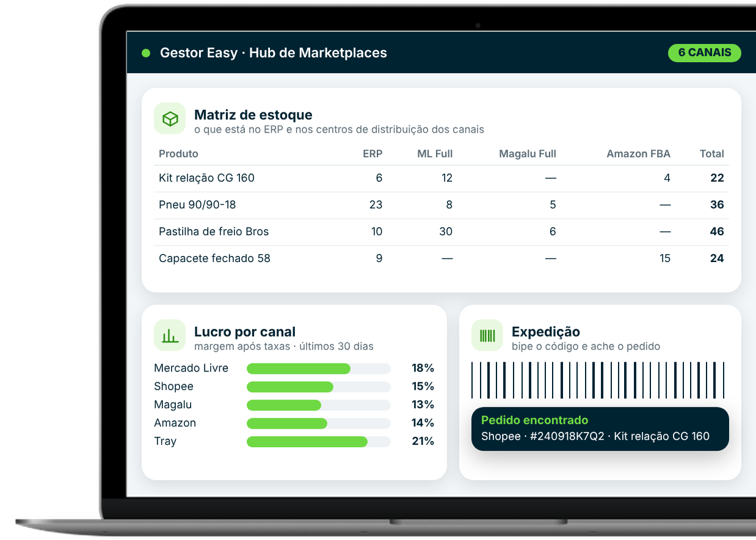Click ML Full value 30 for Pastilha
The width and height of the screenshot is (756, 540).
(x=446, y=232)
